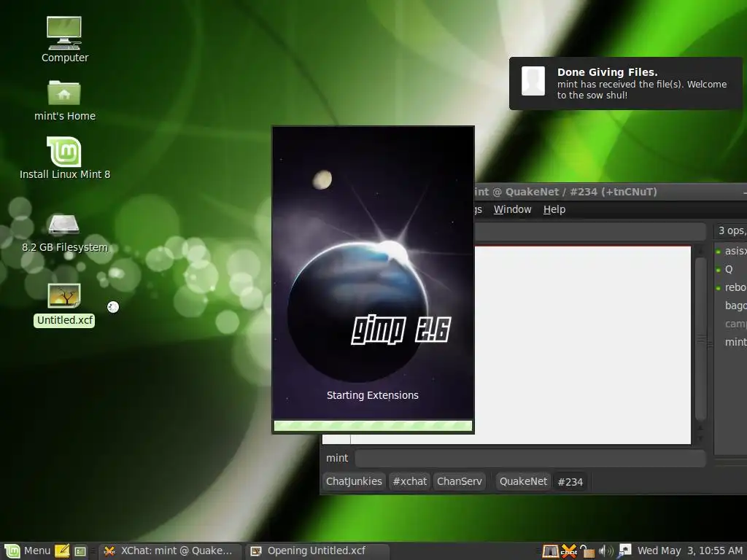This screenshot has width=747, height=560.
Task: Click the GIMP splash loading progress bar
Action: (373, 426)
